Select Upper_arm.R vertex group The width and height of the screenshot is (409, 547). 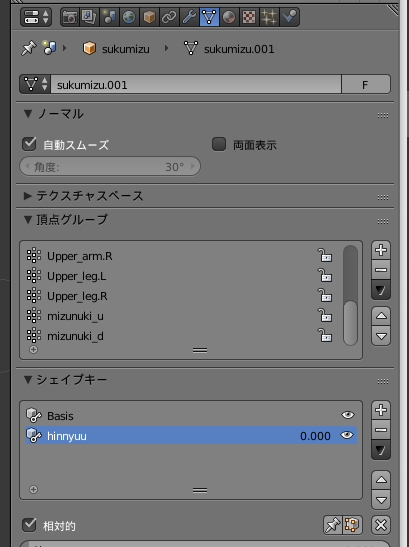(170, 256)
